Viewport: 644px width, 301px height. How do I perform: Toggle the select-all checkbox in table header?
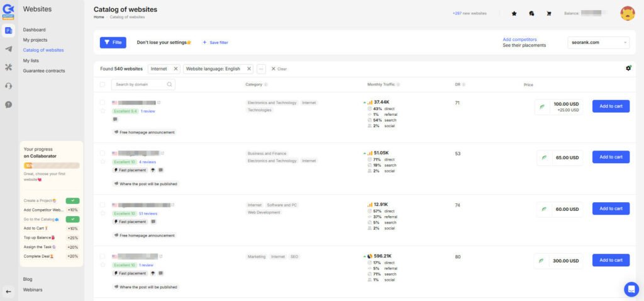click(103, 84)
